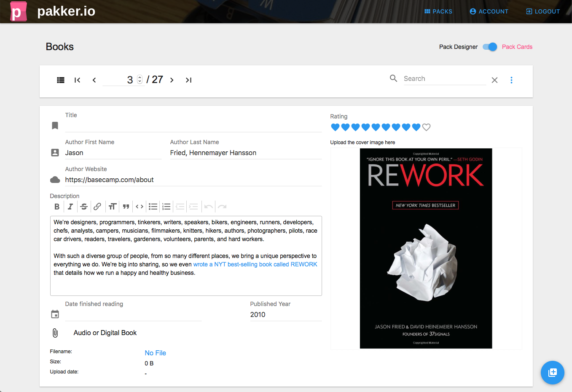The height and width of the screenshot is (392, 572).
Task: Select the Pack Cards label
Action: [517, 47]
